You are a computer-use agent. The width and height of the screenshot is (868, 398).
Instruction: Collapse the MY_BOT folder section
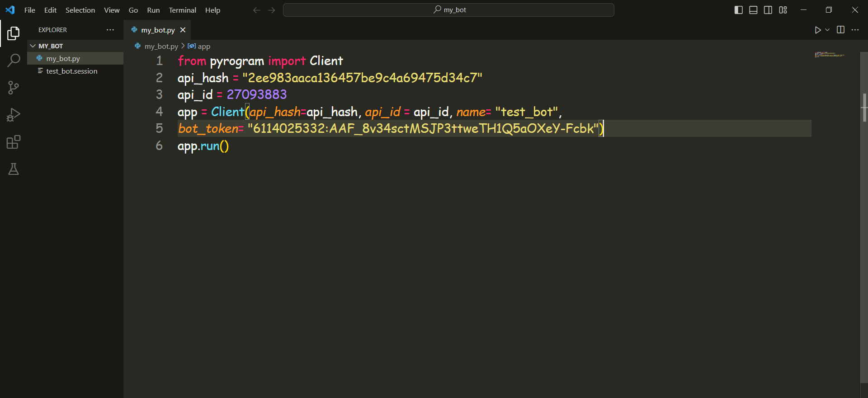[33, 46]
